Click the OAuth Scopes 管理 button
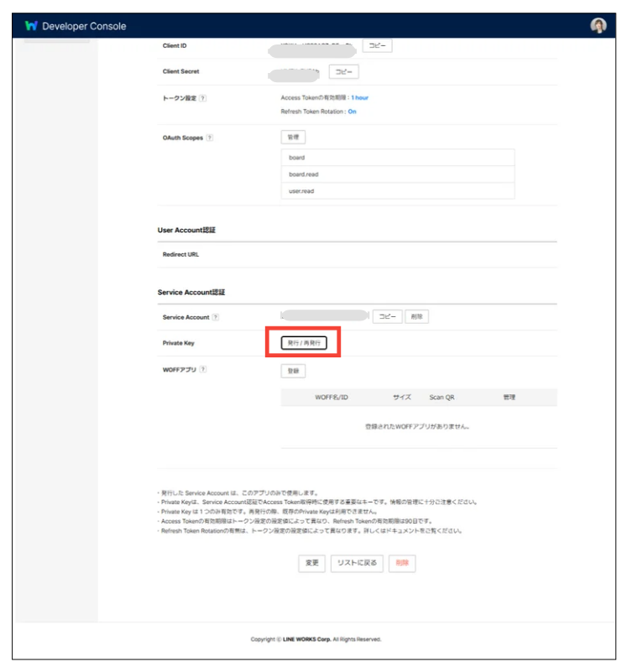627x672 pixels. pyautogui.click(x=292, y=137)
